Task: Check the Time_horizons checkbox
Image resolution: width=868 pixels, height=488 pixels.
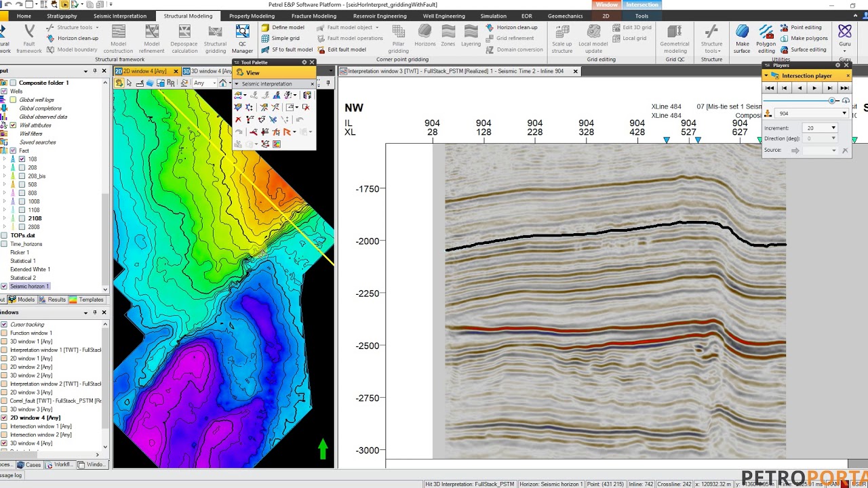Action: pyautogui.click(x=4, y=244)
